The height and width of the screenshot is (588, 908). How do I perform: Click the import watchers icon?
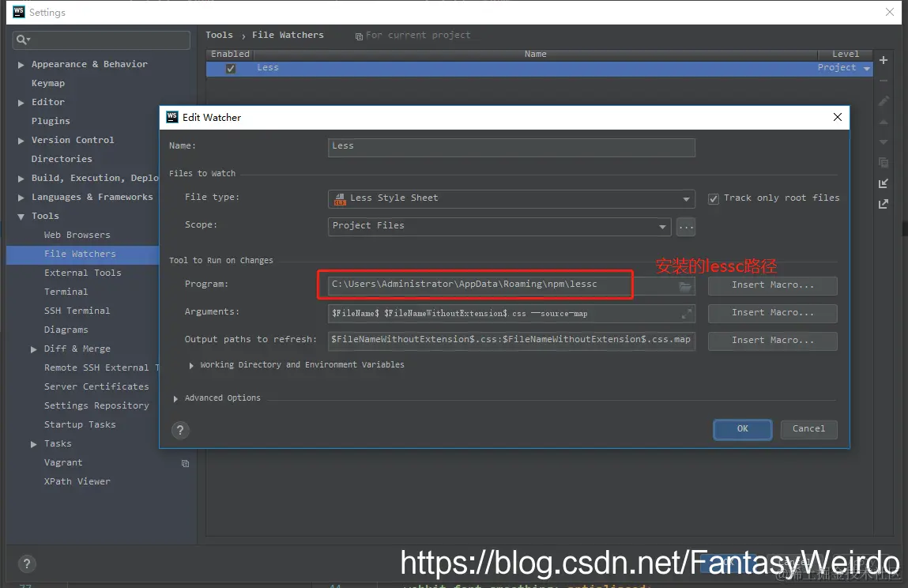click(x=883, y=183)
